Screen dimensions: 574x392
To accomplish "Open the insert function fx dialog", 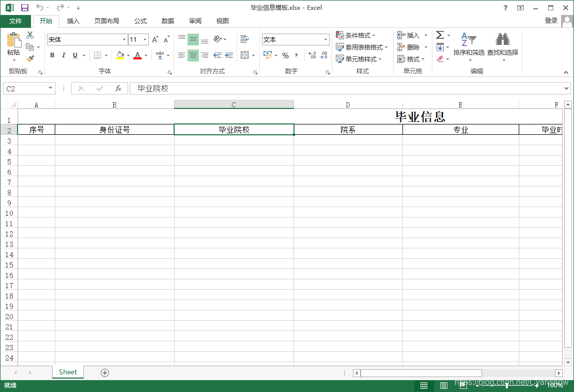I will pos(118,88).
